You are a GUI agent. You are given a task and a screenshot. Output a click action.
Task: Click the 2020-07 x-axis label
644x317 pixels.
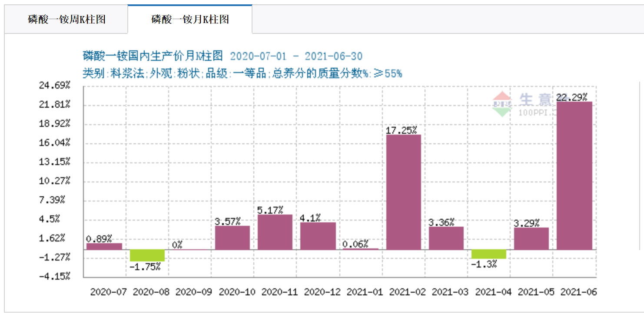click(108, 292)
